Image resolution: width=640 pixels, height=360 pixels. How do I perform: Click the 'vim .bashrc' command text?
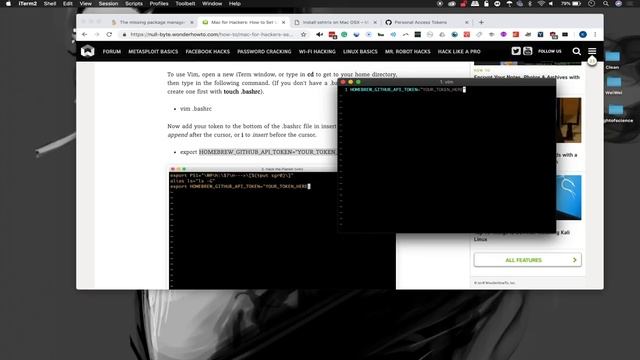click(196, 109)
